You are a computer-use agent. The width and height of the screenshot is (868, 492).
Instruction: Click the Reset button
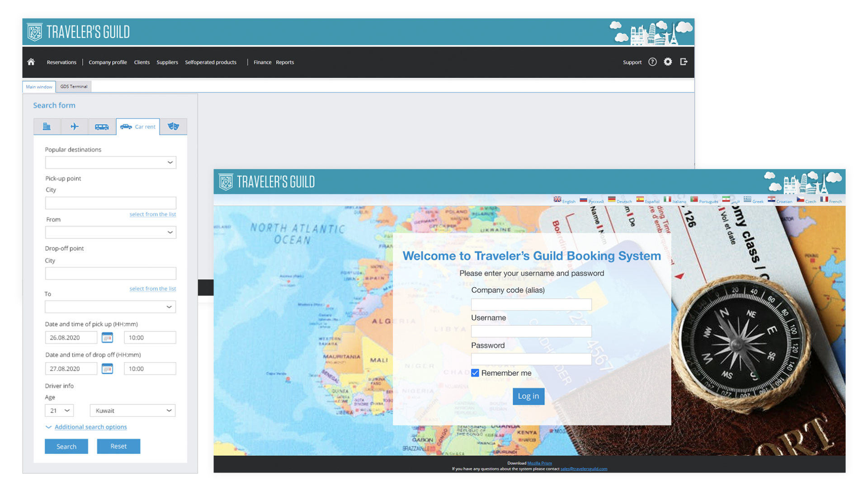coord(118,446)
